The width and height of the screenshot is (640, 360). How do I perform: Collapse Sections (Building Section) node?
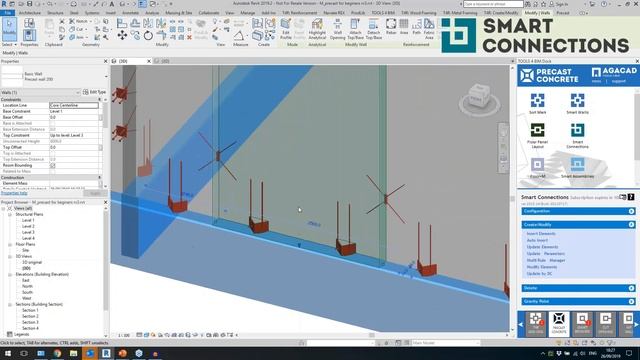click(x=10, y=304)
